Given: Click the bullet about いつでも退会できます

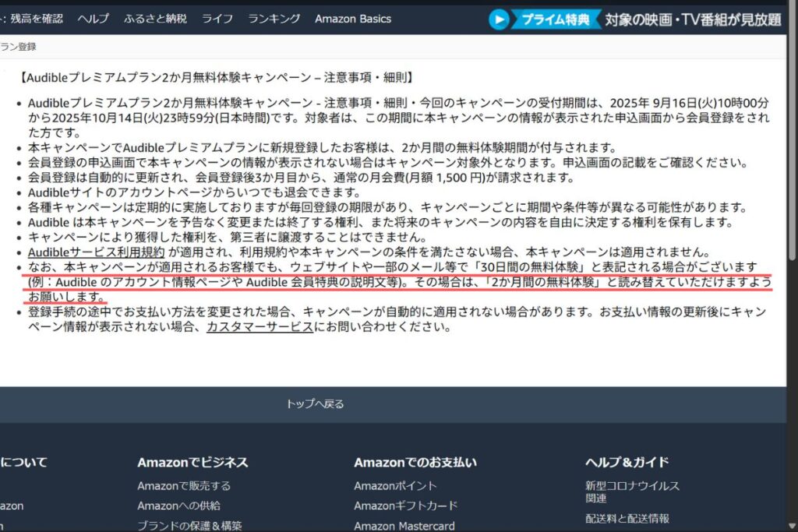Looking at the screenshot, I should (194, 192).
